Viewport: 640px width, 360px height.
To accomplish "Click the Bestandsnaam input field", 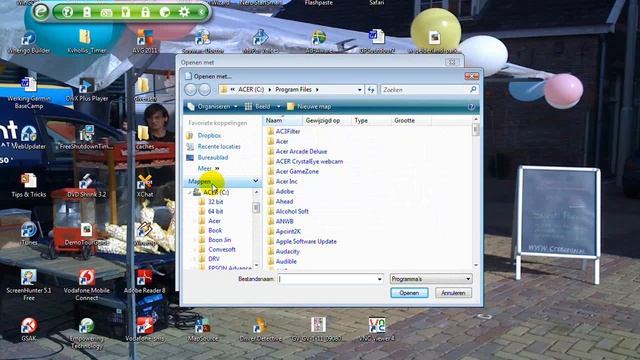I will (327, 279).
